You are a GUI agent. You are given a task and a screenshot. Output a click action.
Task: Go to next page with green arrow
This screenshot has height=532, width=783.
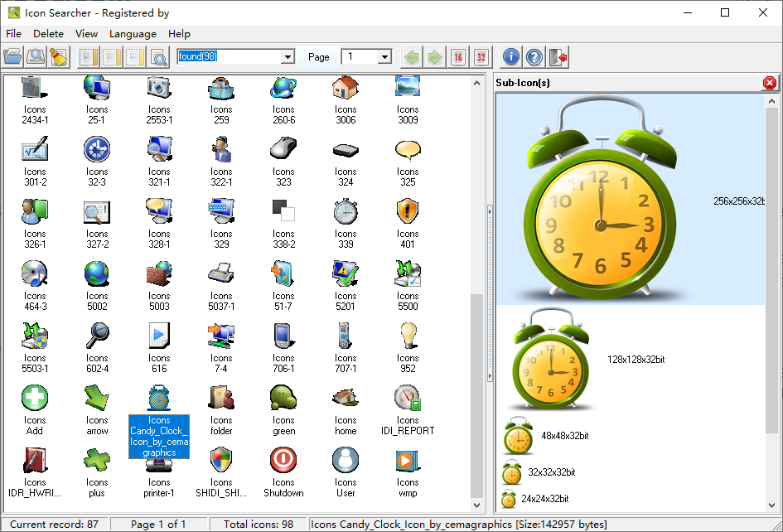435,56
